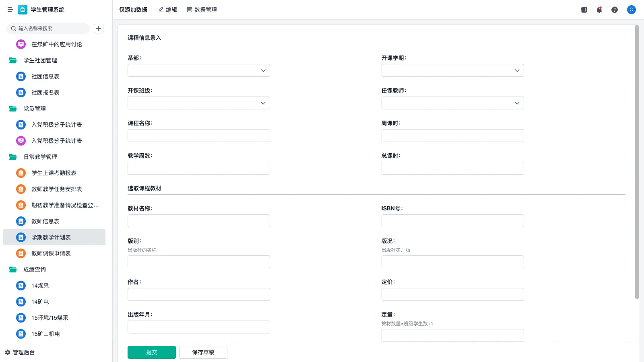Click the 提交 button
644x362 pixels.
tap(151, 352)
